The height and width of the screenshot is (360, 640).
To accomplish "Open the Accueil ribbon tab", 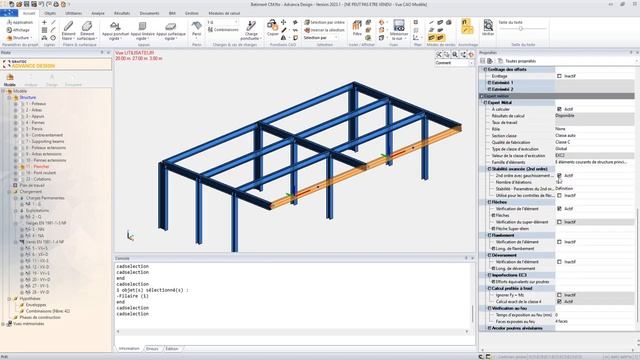I will point(29,13).
